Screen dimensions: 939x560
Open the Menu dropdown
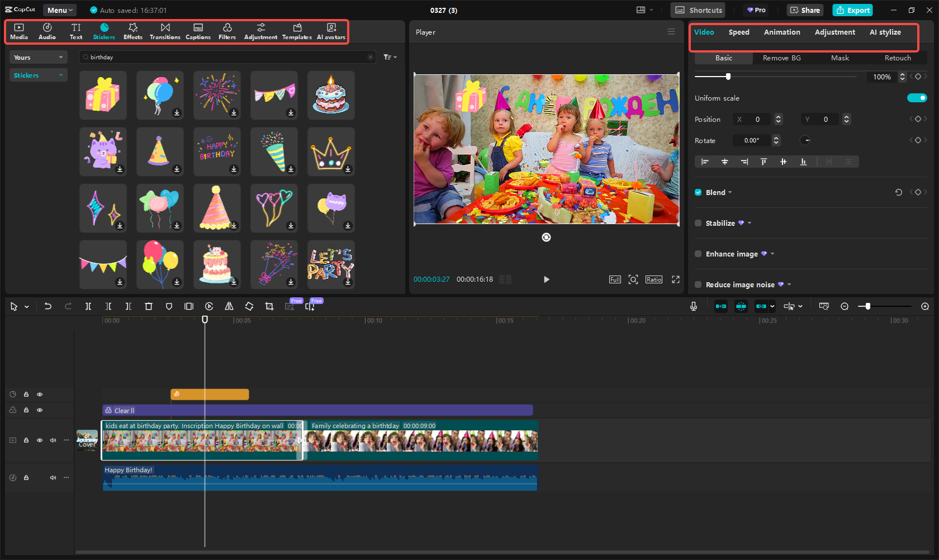click(59, 10)
